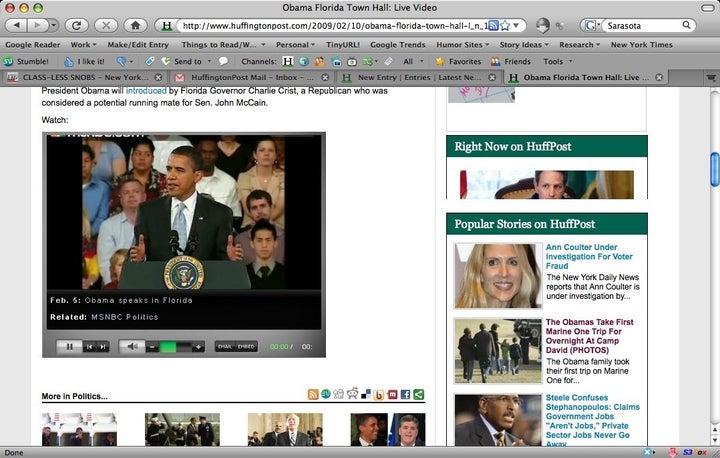Click the EMAIL button in video player

pyautogui.click(x=225, y=346)
